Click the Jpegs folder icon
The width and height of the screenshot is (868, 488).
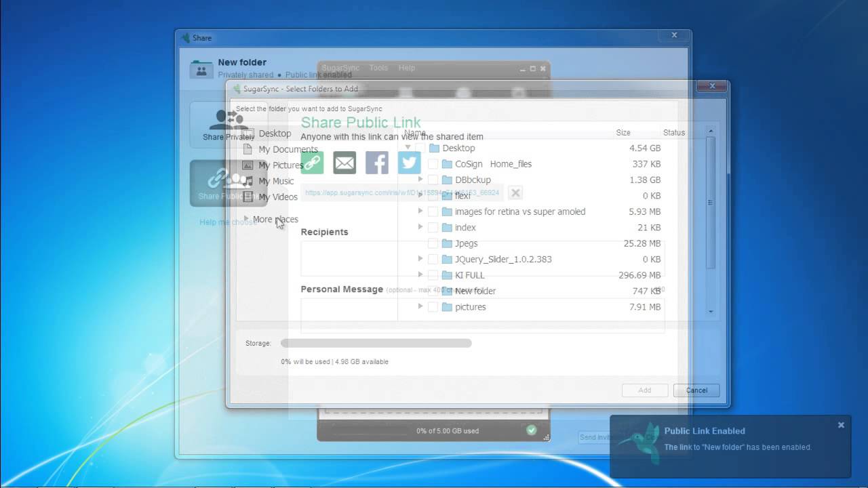coord(446,243)
